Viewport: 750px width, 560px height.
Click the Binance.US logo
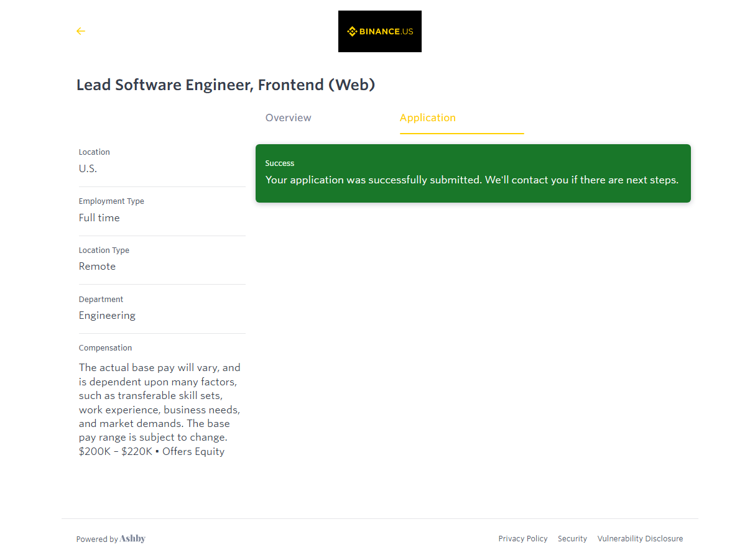click(x=379, y=31)
